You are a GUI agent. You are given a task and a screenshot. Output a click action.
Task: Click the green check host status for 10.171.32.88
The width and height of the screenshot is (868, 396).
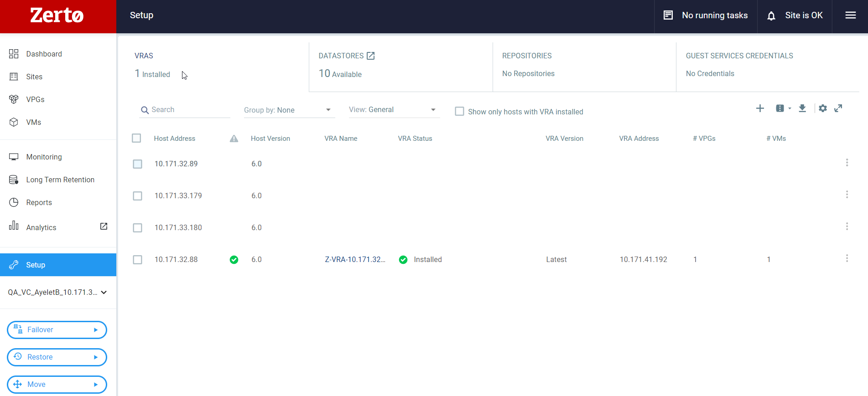pyautogui.click(x=234, y=260)
